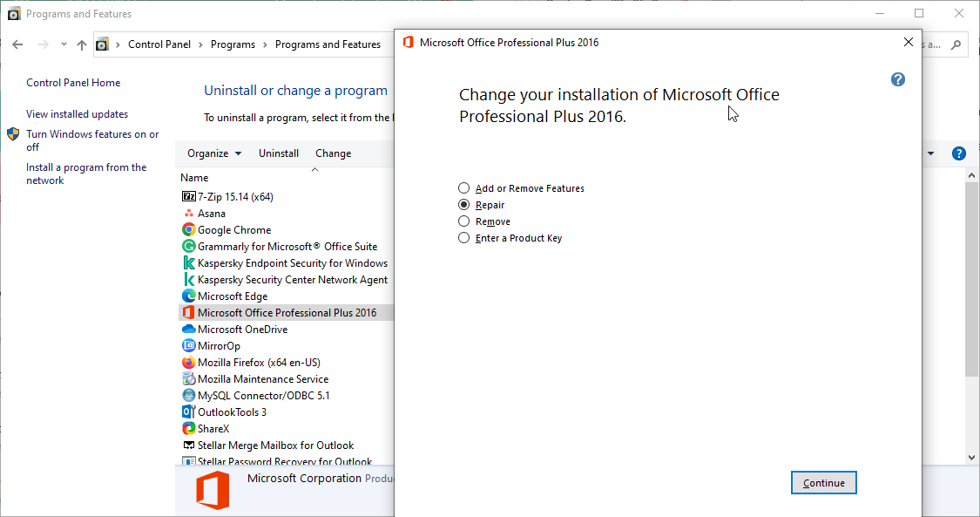Click the Kaspersky Security Center Network Agent icon

pyautogui.click(x=188, y=280)
